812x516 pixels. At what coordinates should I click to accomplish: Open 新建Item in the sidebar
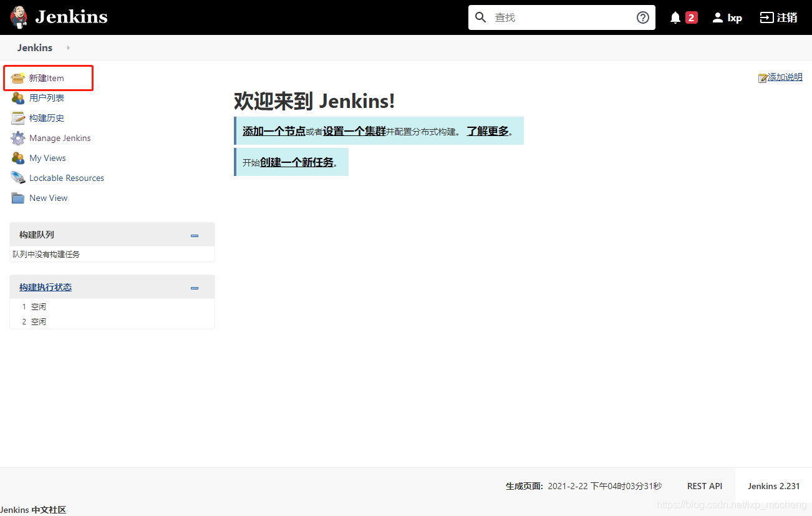[x=47, y=78]
